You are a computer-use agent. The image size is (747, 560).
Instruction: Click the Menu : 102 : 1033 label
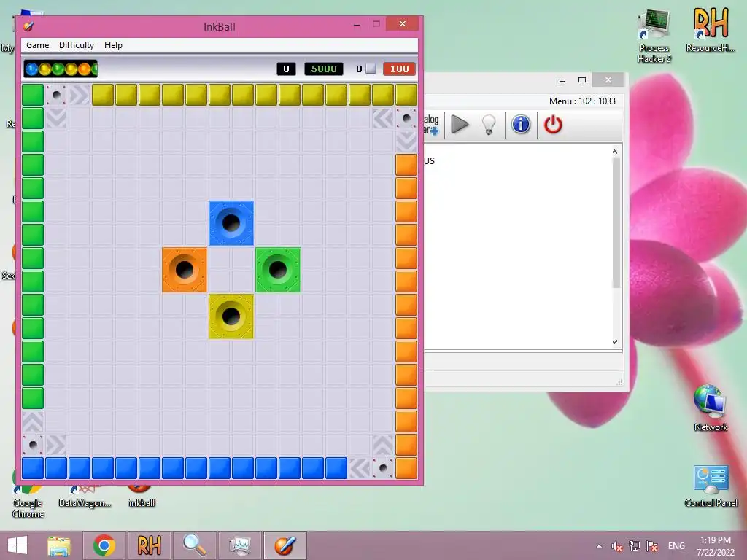click(582, 101)
